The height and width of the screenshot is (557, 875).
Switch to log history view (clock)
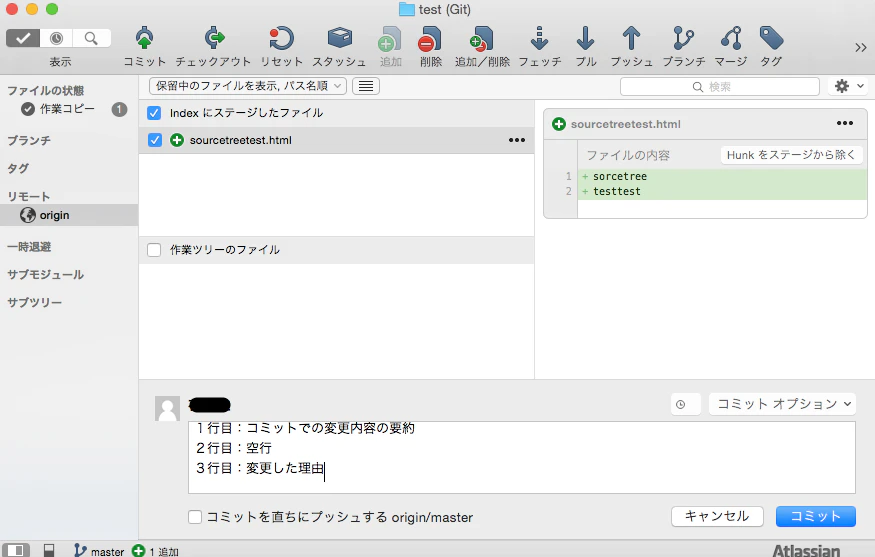pos(56,38)
